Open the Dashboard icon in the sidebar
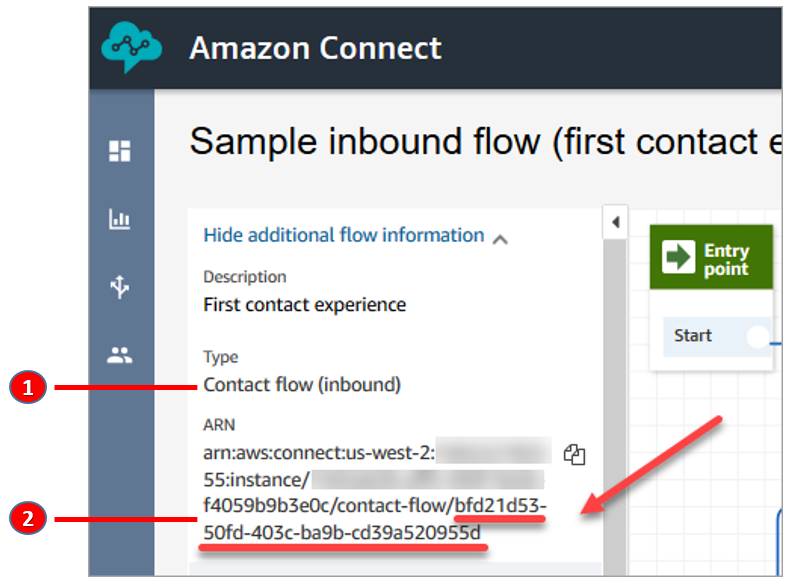 click(x=120, y=151)
